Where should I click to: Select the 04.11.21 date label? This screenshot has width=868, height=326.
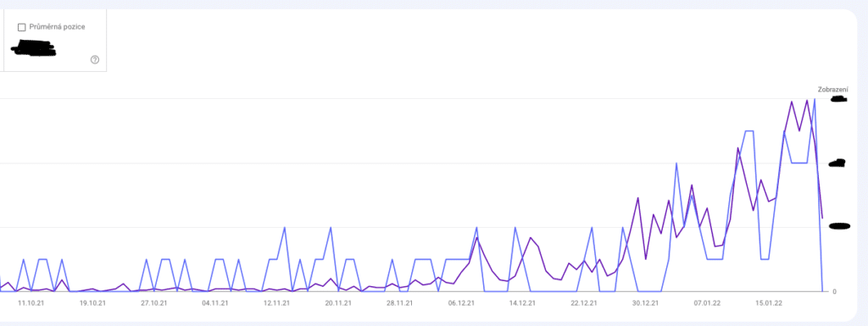[x=215, y=303]
